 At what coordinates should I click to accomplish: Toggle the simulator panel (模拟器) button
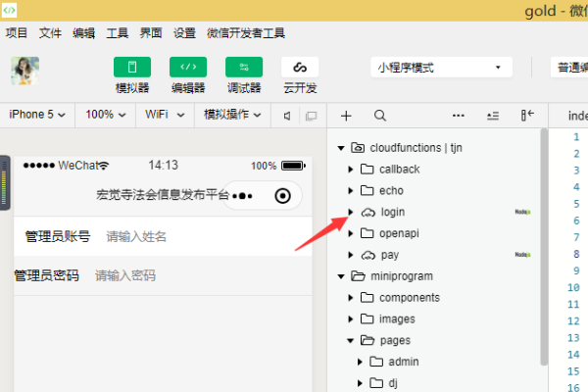point(132,68)
